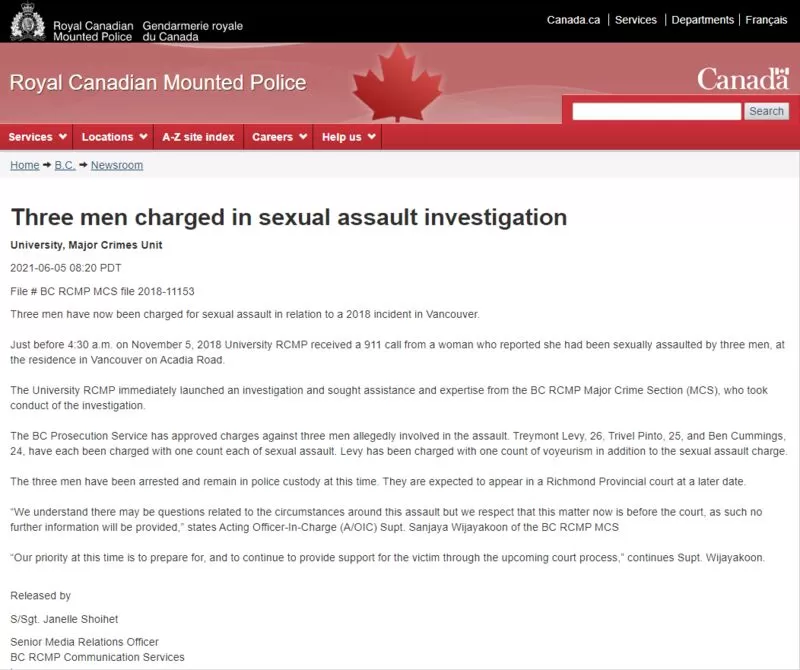Focus the site search input field
This screenshot has height=670, width=800.
click(657, 111)
